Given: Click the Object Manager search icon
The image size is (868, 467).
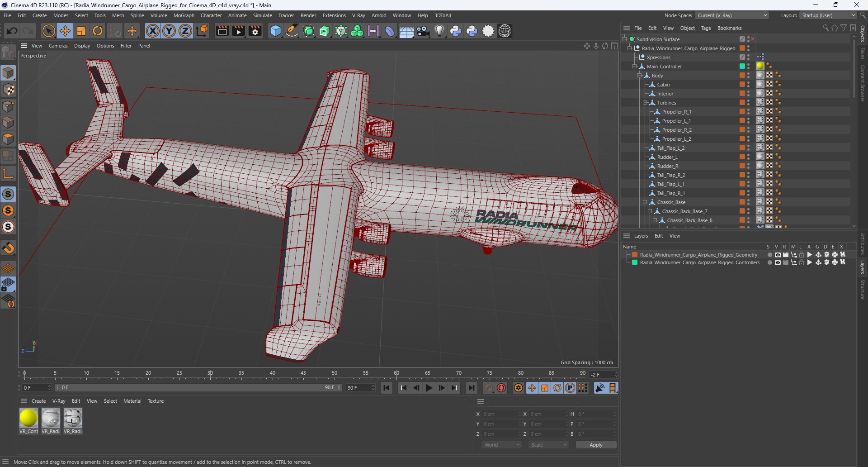Looking at the screenshot, I should coord(826,28).
